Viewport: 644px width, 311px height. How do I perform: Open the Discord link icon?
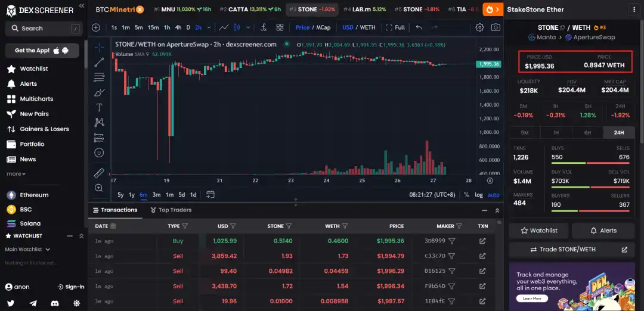click(x=55, y=303)
